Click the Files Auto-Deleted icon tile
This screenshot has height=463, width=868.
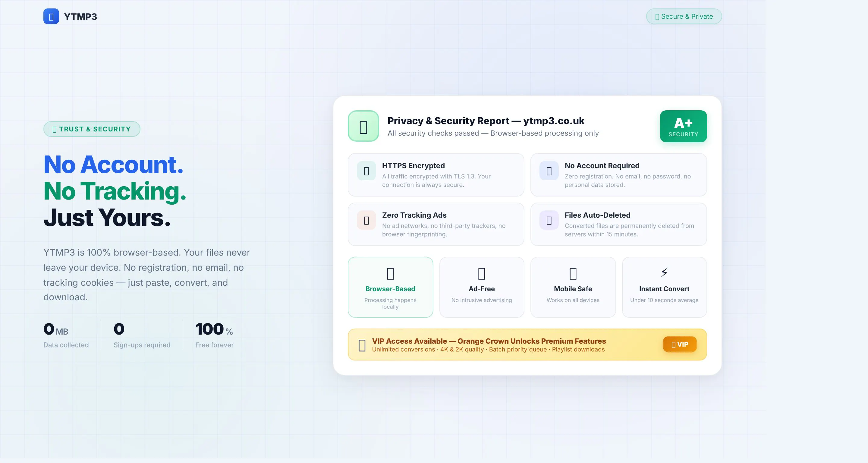pos(549,220)
